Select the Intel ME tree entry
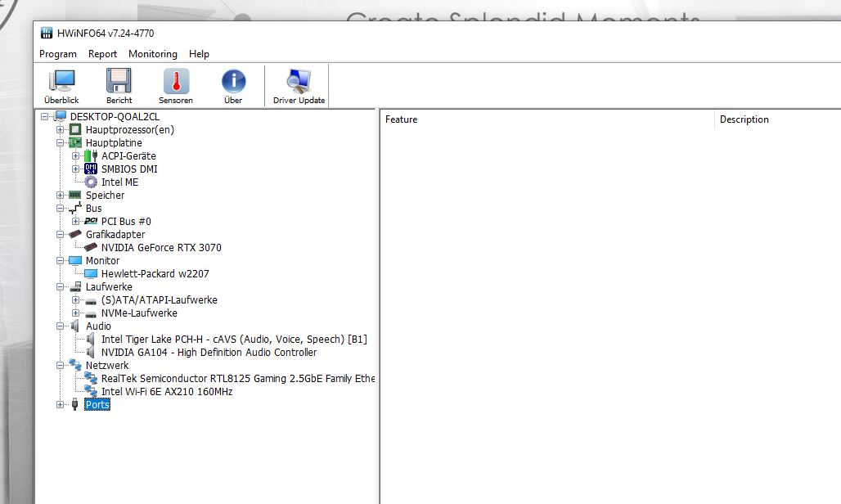 [x=119, y=182]
